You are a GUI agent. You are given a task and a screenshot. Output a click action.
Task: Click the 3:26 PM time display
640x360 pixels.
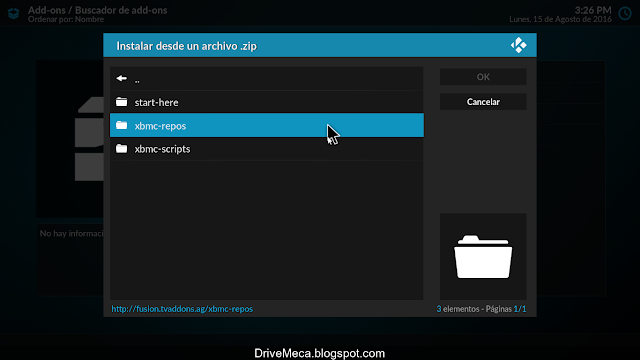593,10
